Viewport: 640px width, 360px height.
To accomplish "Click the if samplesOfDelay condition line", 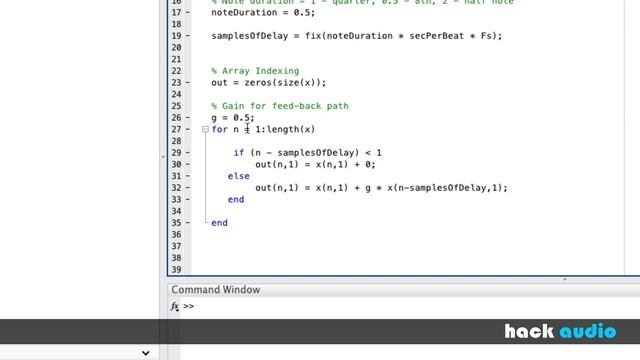I will pyautogui.click(x=307, y=153).
